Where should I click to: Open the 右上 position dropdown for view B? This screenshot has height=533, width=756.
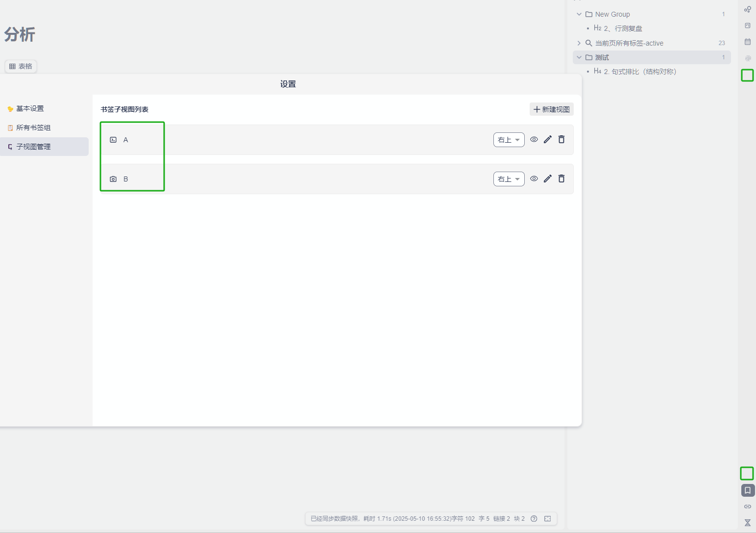tap(509, 179)
